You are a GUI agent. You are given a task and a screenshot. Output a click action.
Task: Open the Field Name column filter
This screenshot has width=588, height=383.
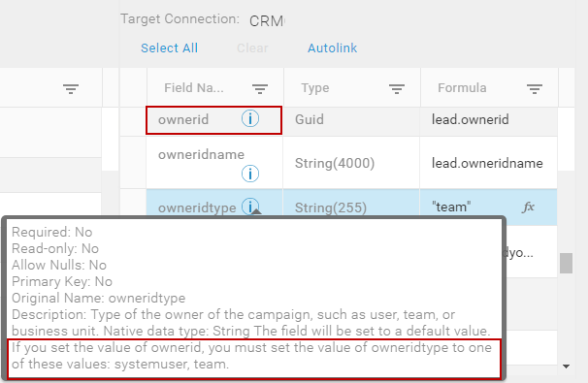click(x=260, y=89)
